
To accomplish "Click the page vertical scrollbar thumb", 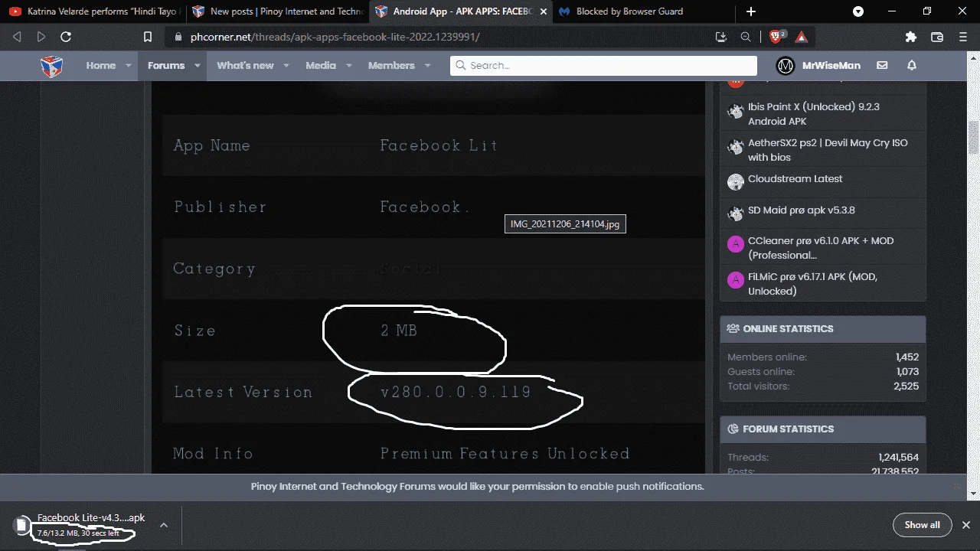I will (x=974, y=138).
